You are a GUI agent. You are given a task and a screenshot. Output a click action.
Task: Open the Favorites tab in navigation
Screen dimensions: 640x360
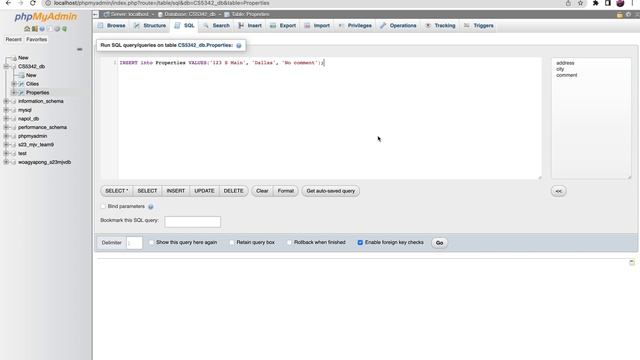pos(36,40)
